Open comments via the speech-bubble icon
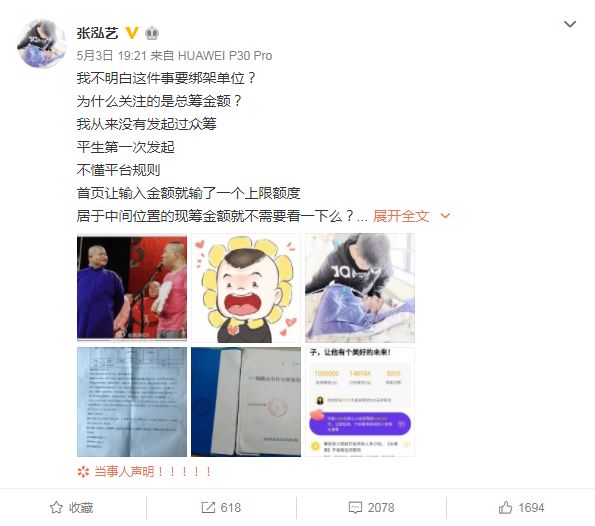Screen dimensions: 595x526 [355, 508]
